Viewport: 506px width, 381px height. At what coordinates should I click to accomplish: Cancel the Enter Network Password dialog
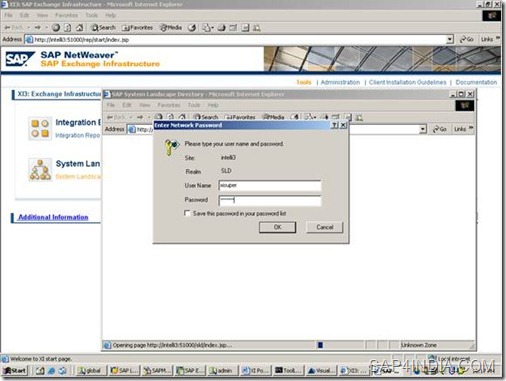pos(325,227)
